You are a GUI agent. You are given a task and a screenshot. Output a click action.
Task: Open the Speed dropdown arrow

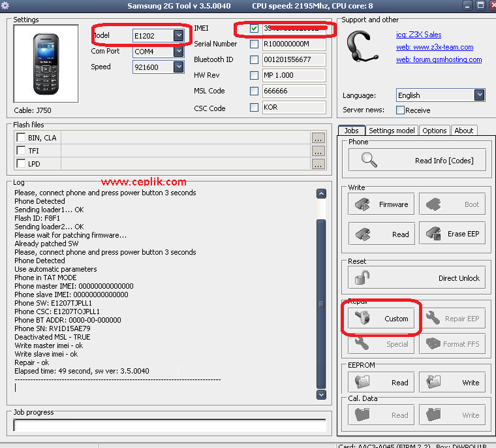coord(179,67)
